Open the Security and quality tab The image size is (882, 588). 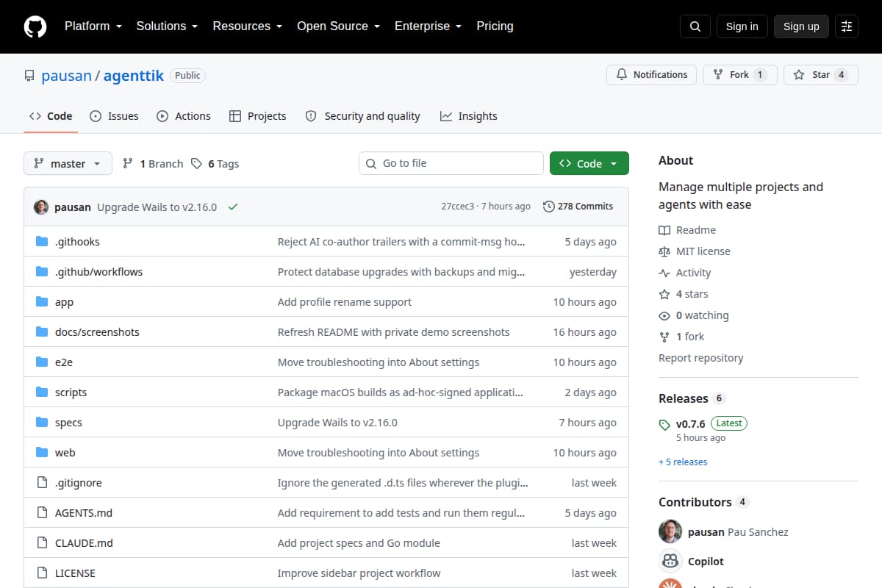click(x=362, y=116)
